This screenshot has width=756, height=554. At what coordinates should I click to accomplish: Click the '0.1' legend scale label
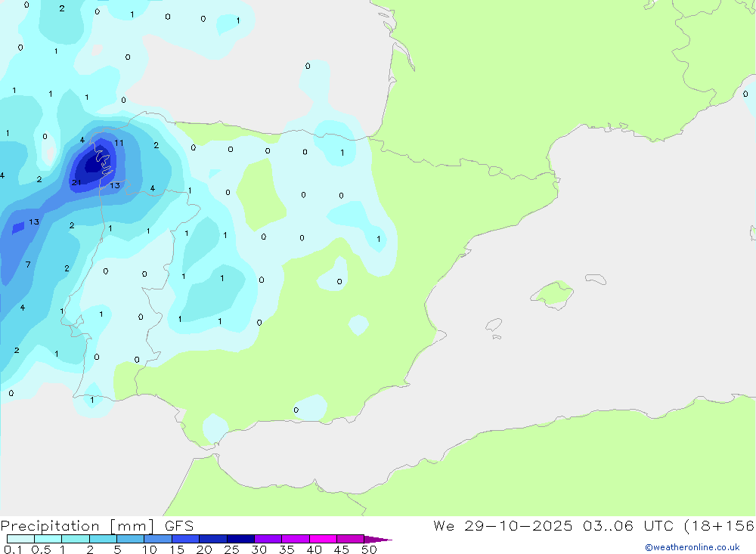[13, 549]
